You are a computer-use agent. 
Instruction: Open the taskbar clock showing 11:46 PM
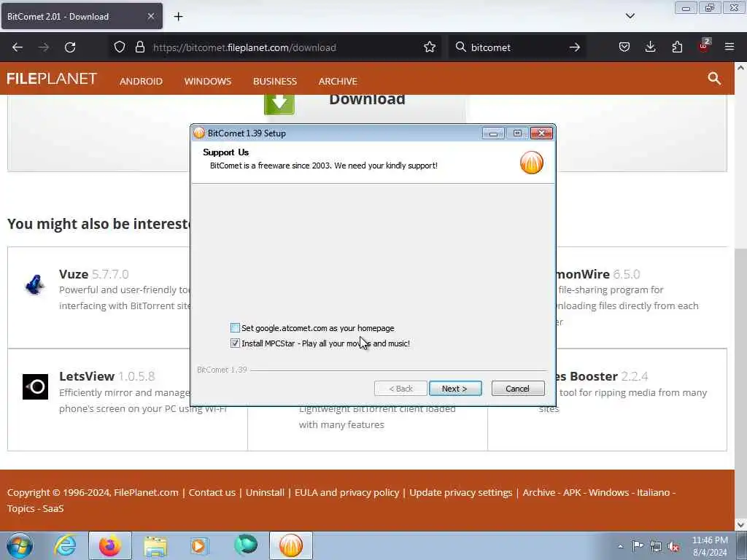pos(710,546)
